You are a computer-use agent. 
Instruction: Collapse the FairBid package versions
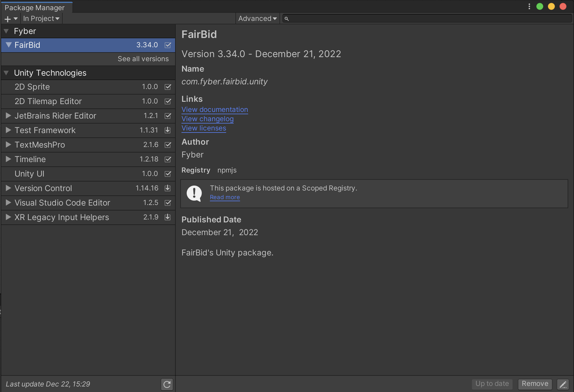pos(9,45)
